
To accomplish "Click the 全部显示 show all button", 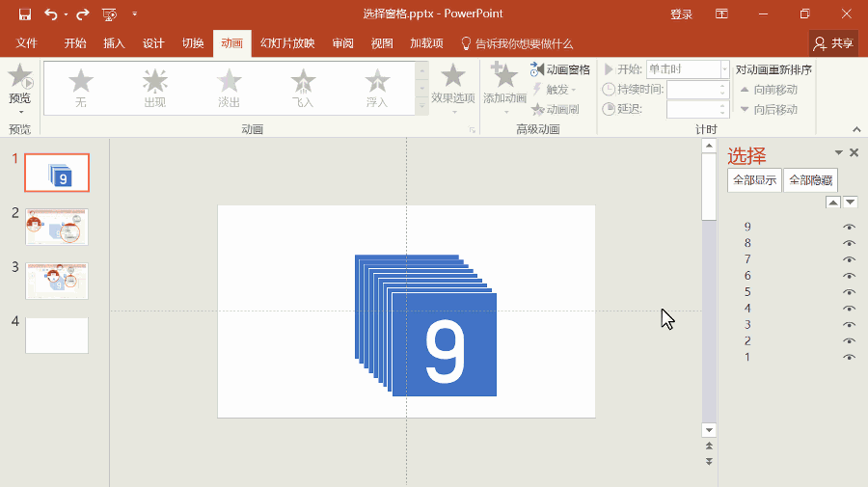I will point(754,180).
